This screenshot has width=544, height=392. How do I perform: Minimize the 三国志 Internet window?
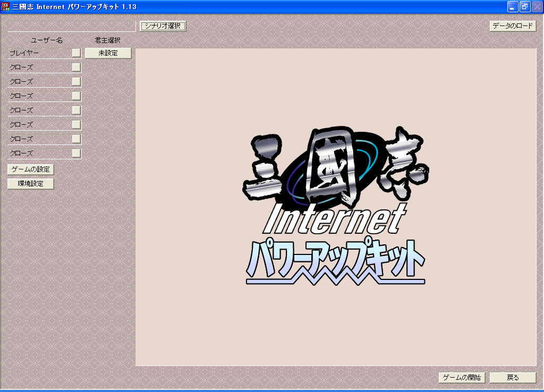[513, 6]
